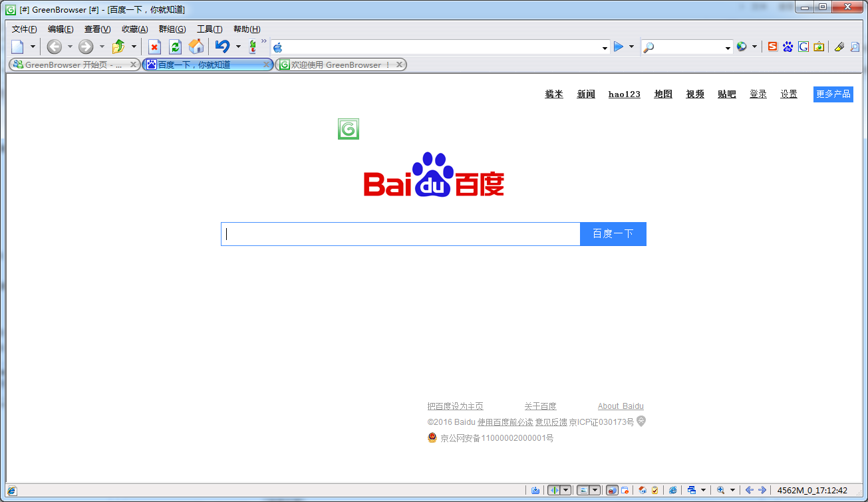
Task: Open the Undo close dropdown arrow
Action: (x=238, y=47)
